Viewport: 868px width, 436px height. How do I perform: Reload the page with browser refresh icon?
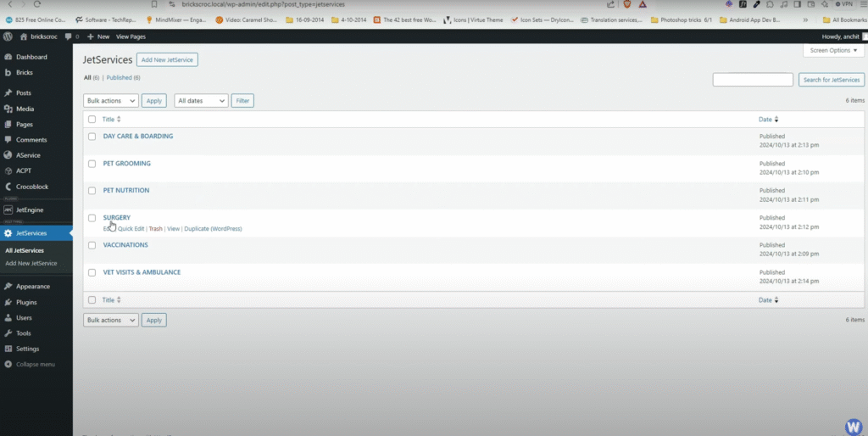click(37, 4)
